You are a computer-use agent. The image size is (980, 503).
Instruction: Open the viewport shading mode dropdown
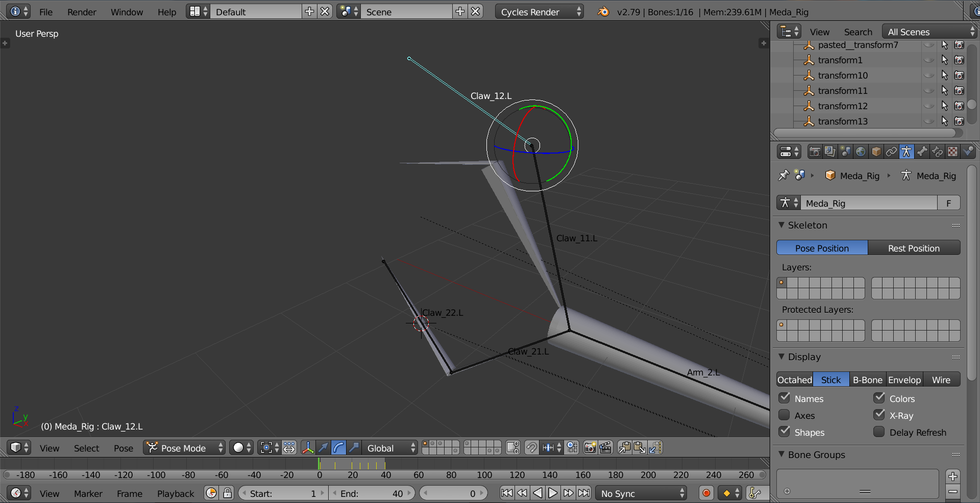click(x=241, y=448)
